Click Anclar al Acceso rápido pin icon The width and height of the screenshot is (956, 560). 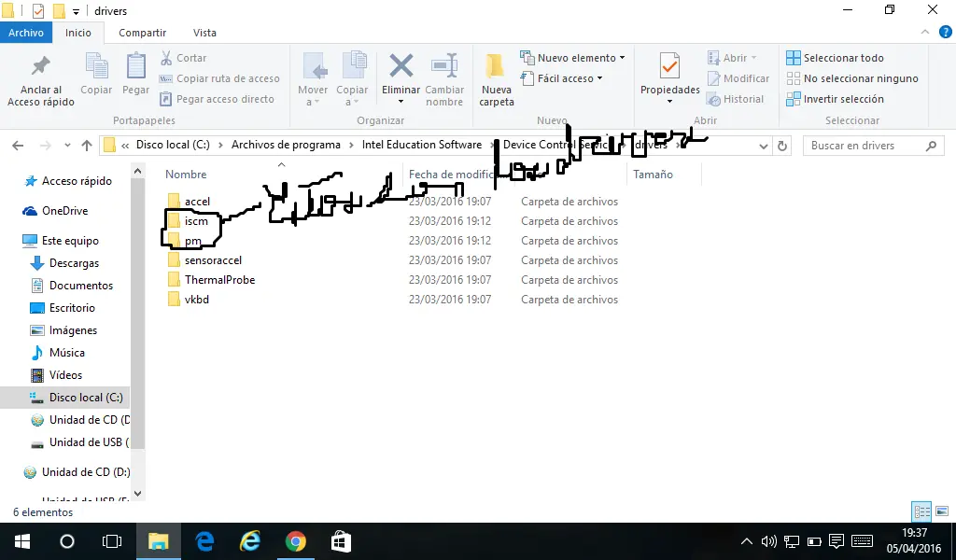coord(41,66)
